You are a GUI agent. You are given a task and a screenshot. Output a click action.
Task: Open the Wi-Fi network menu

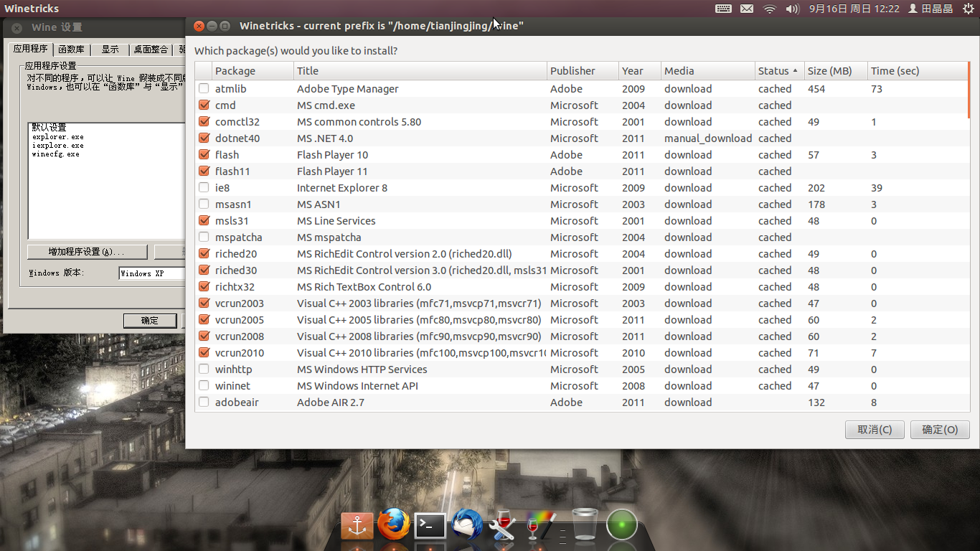point(770,9)
